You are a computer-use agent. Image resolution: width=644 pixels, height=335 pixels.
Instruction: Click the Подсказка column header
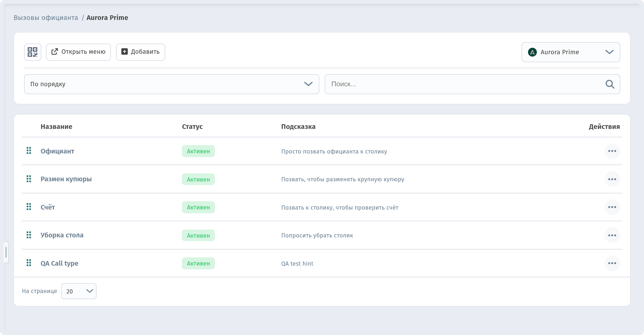pos(298,127)
